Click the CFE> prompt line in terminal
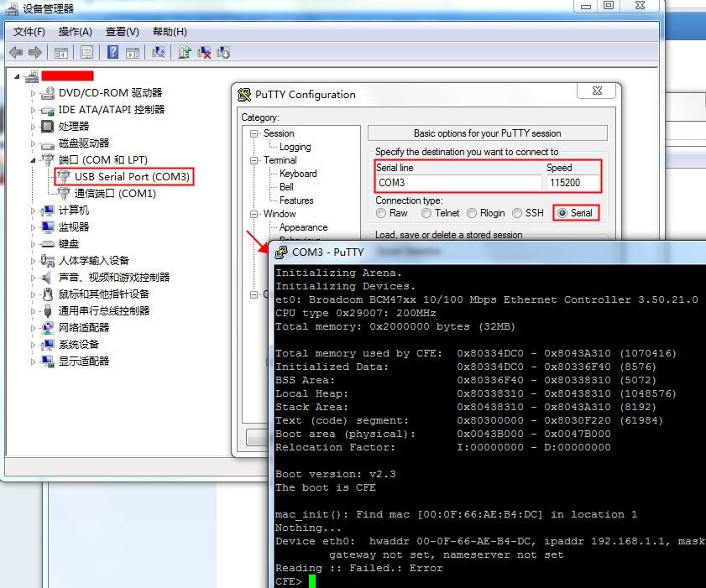The height and width of the screenshot is (588, 706). tap(295, 581)
